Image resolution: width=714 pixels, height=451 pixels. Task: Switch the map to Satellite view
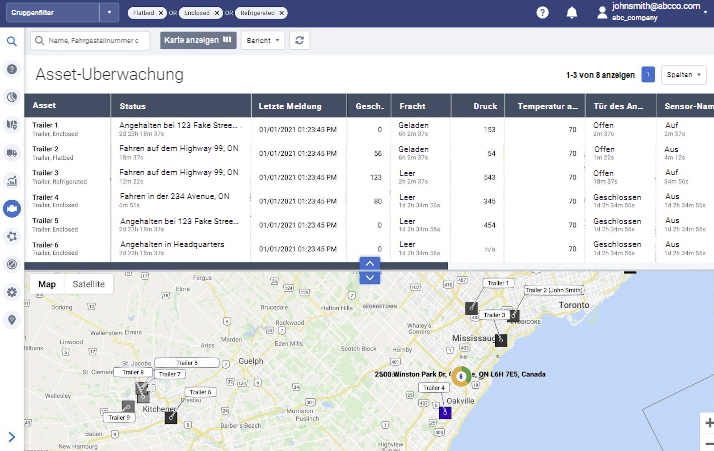coord(89,285)
